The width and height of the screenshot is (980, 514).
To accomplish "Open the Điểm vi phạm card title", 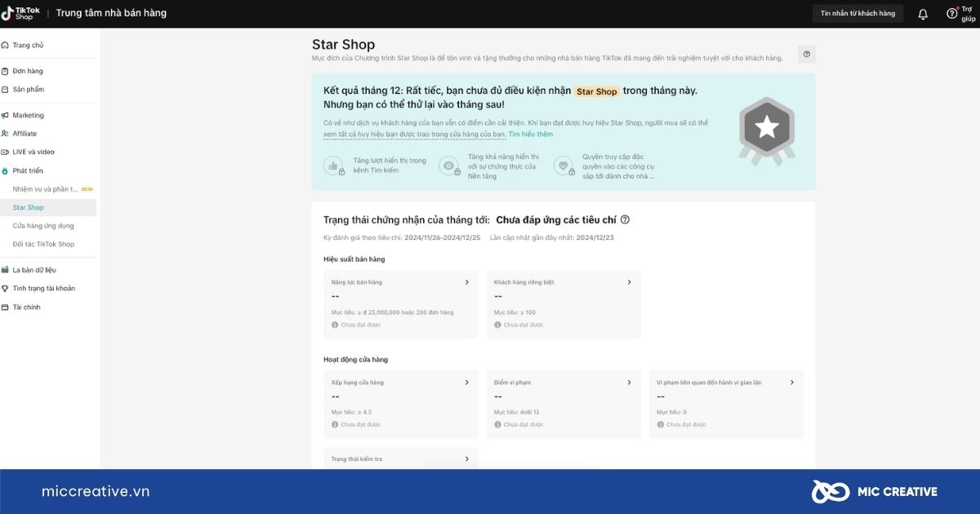I will click(x=513, y=382).
